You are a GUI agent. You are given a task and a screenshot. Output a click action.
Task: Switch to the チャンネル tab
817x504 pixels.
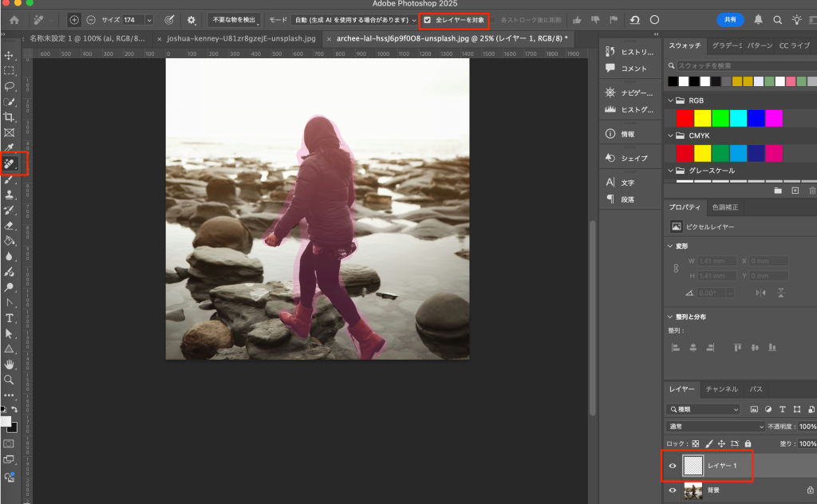coord(721,389)
